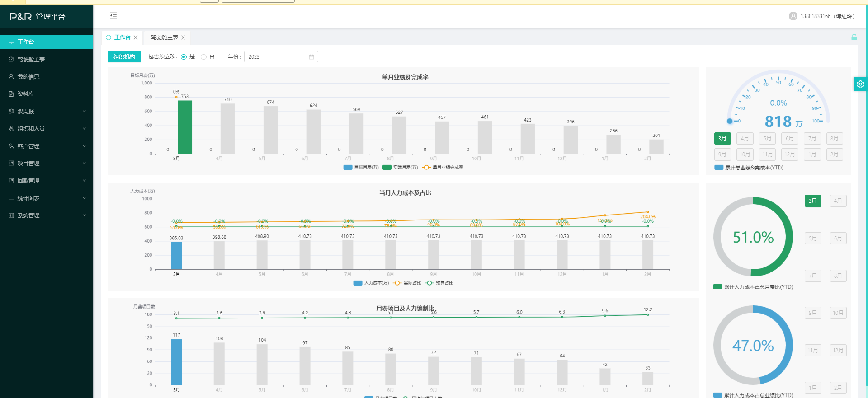Screen dimensions: 868x398
Task: Select 12月 button under the gauge
Action: pyautogui.click(x=790, y=155)
